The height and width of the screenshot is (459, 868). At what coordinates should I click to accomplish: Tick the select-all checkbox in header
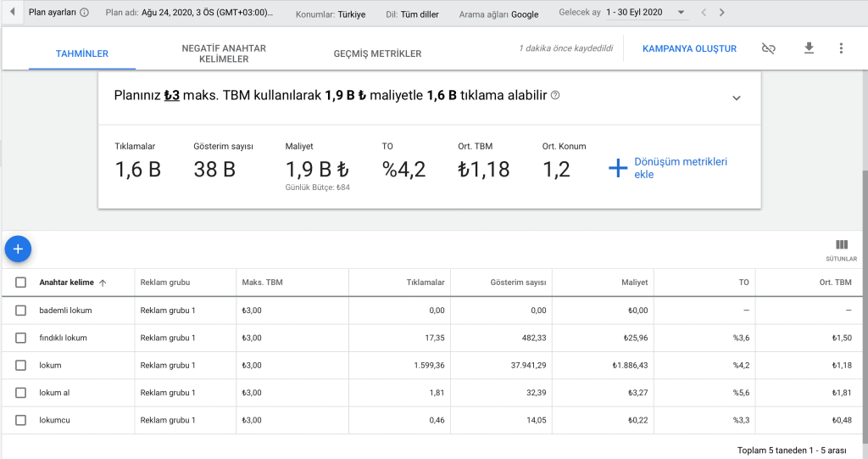pyautogui.click(x=20, y=283)
